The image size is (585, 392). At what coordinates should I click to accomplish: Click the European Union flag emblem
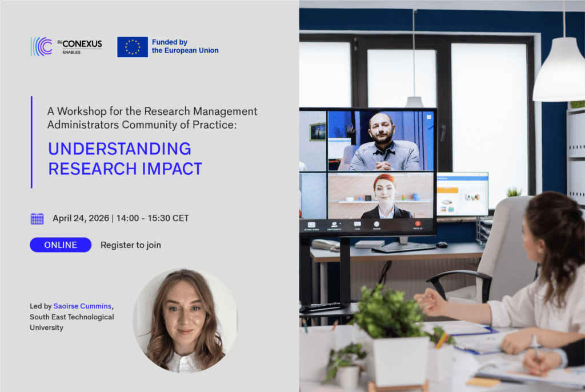tap(133, 47)
